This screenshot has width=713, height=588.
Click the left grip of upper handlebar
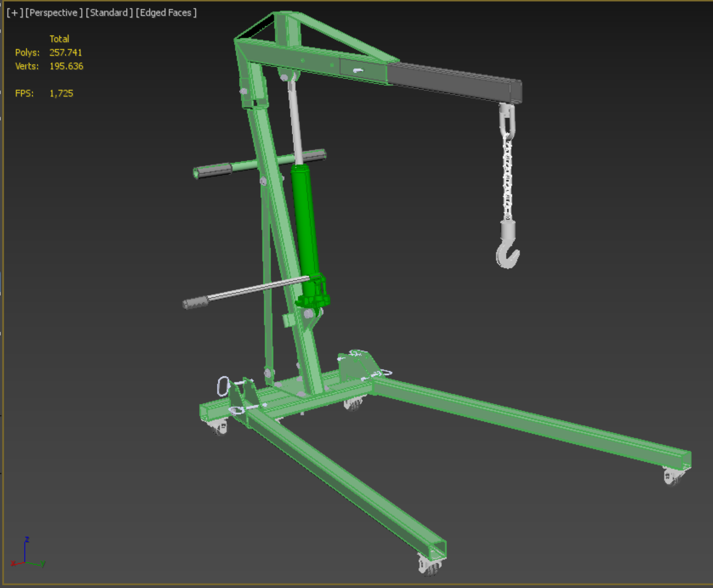[214, 170]
